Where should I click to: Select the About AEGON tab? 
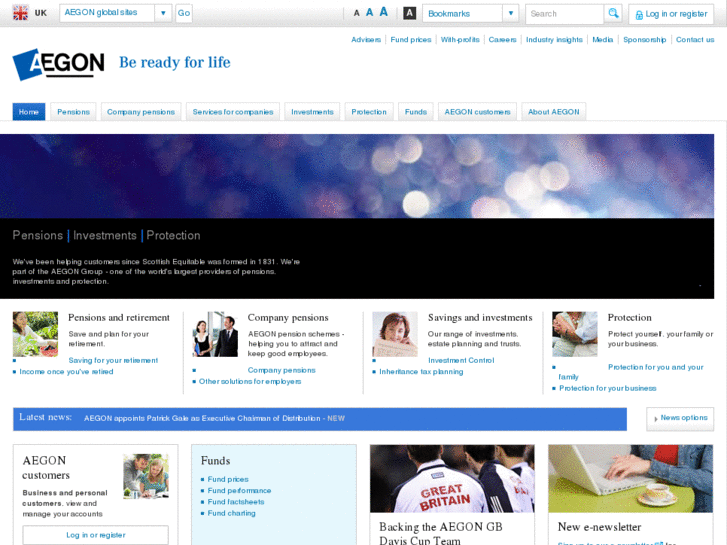pos(554,112)
